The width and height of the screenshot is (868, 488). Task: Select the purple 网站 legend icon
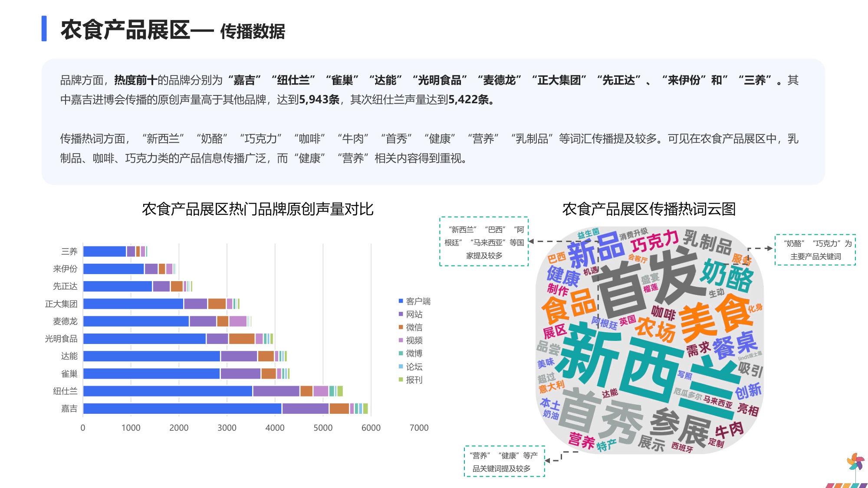point(400,314)
